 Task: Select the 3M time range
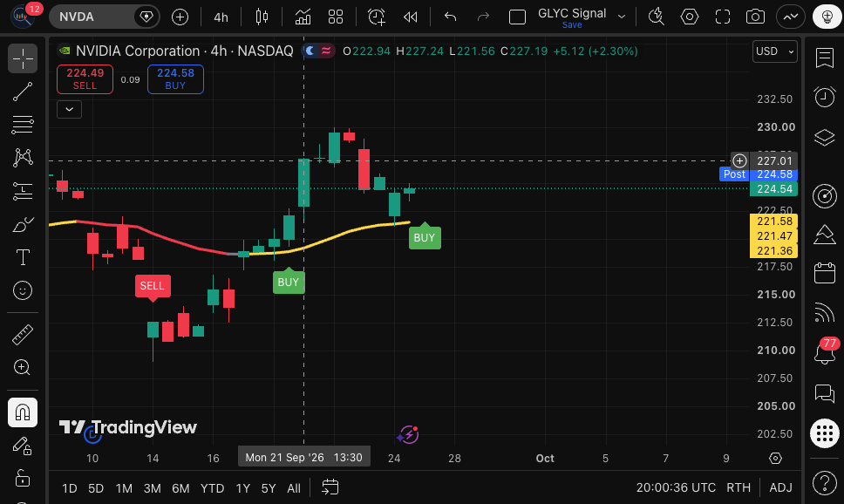[153, 488]
